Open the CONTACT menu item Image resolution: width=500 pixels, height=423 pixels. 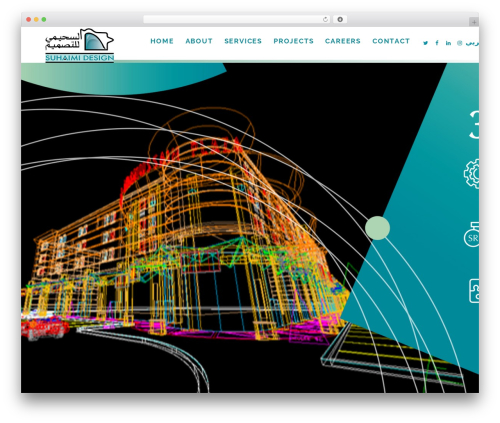[391, 41]
